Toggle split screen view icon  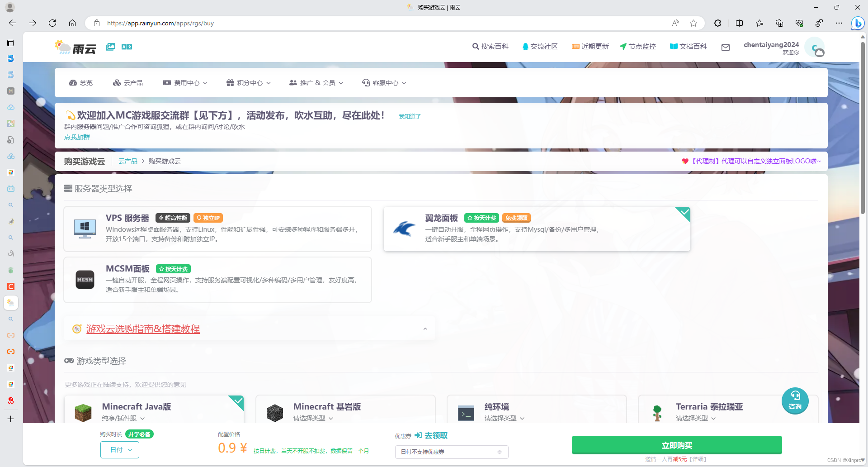739,23
